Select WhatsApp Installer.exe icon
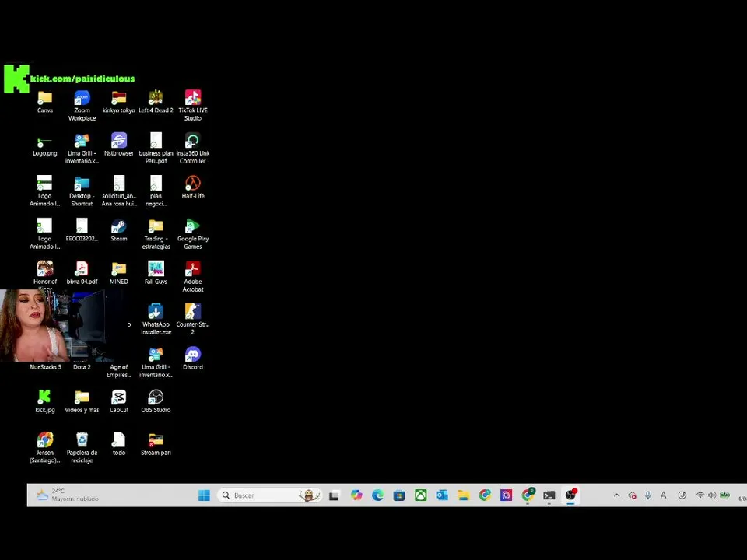The height and width of the screenshot is (560, 747). tap(156, 312)
